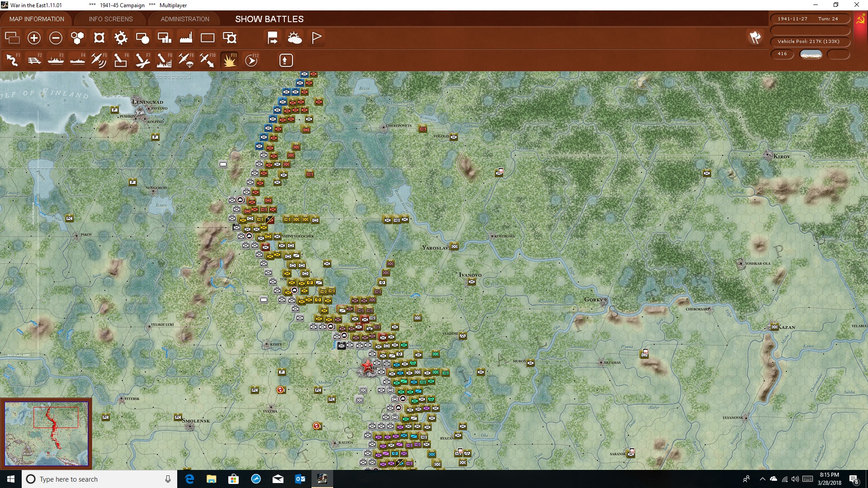Zoom out the map with minus icon
Viewport: 868px width, 488px height.
click(x=56, y=38)
